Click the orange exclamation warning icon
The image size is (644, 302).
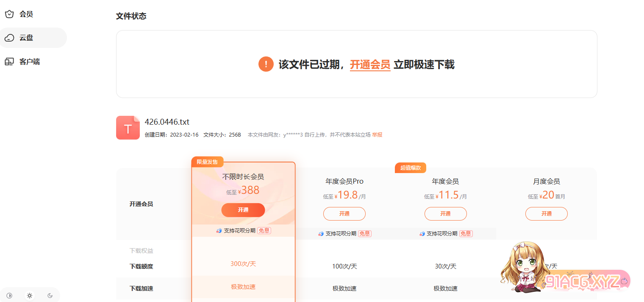point(266,64)
